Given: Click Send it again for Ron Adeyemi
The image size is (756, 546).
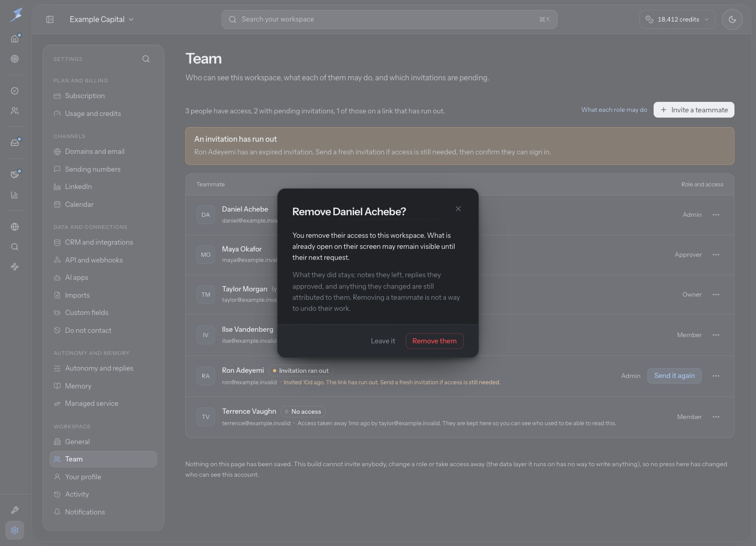Looking at the screenshot, I should pos(675,376).
